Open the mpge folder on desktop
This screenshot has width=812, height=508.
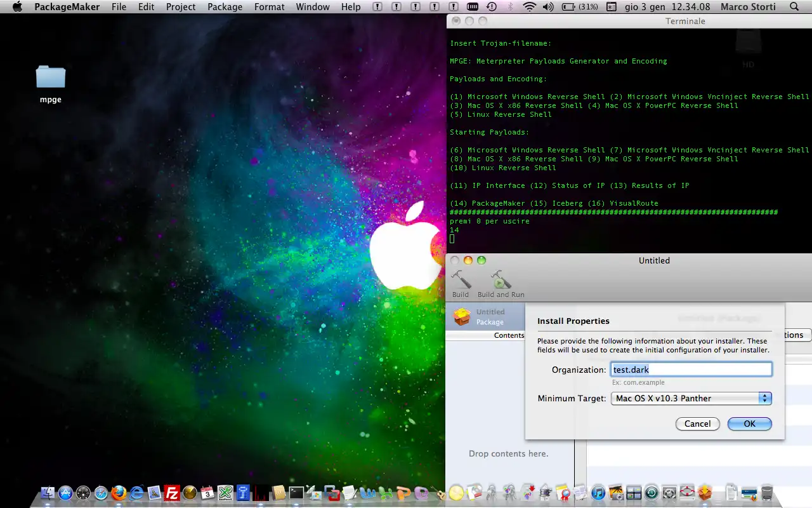(51, 77)
